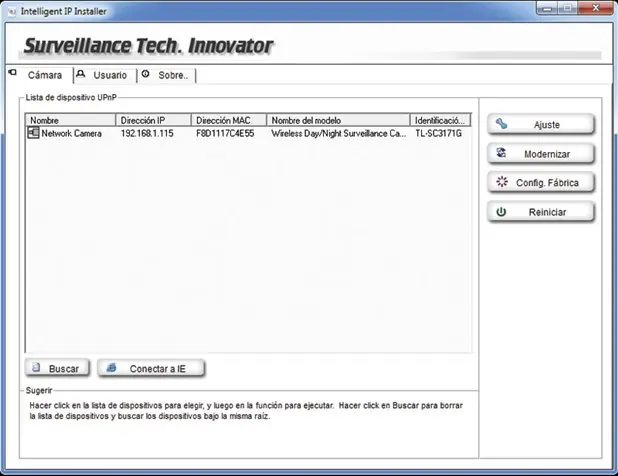Click the TL-SC3171G identification cell
The height and width of the screenshot is (476, 618).
(438, 134)
